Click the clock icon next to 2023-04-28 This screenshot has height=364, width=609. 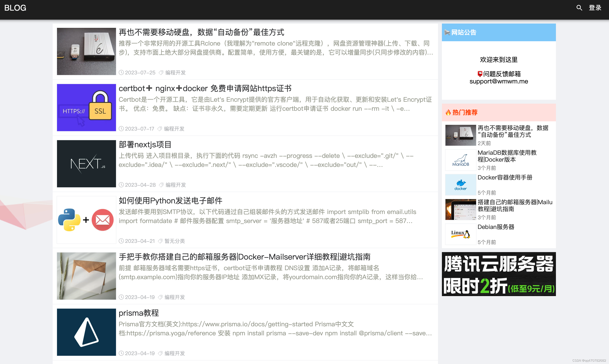click(x=121, y=185)
